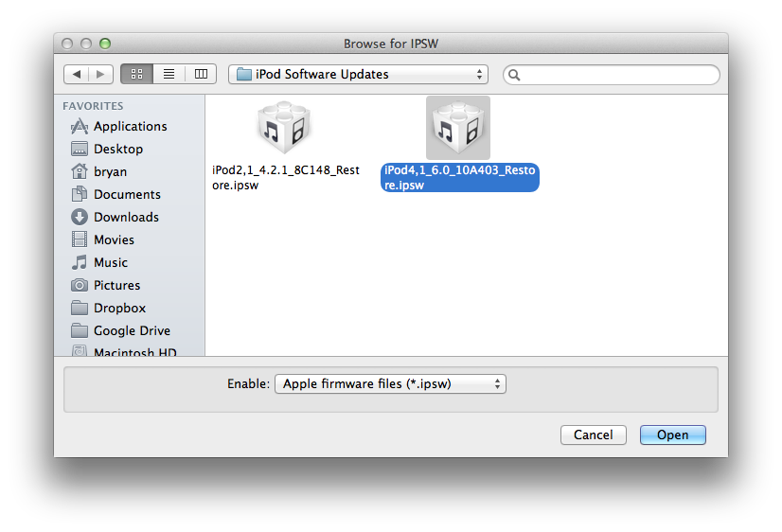This screenshot has width=782, height=532.
Task: Select the iPod2,1_4.2.1_8C148 IPSW file icon
Action: (x=284, y=128)
